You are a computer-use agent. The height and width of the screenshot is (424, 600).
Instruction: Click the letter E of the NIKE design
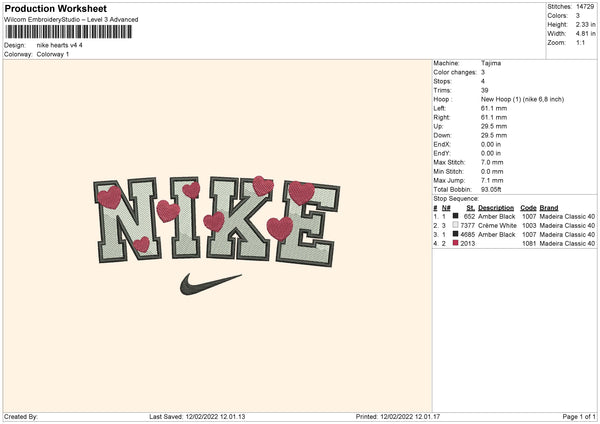click(308, 224)
